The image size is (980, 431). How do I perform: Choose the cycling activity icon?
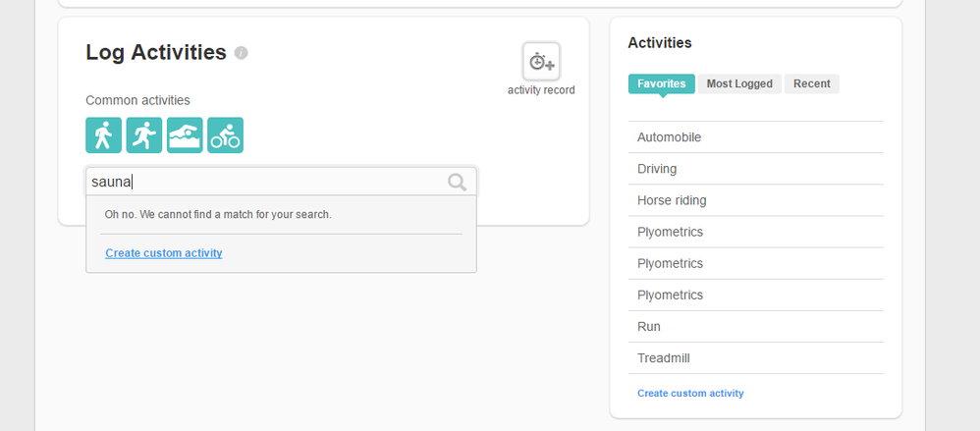pyautogui.click(x=225, y=135)
